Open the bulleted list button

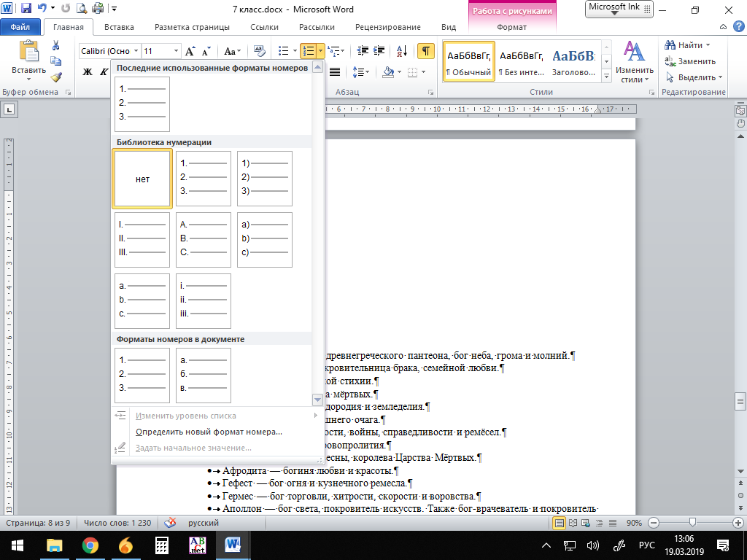(284, 51)
